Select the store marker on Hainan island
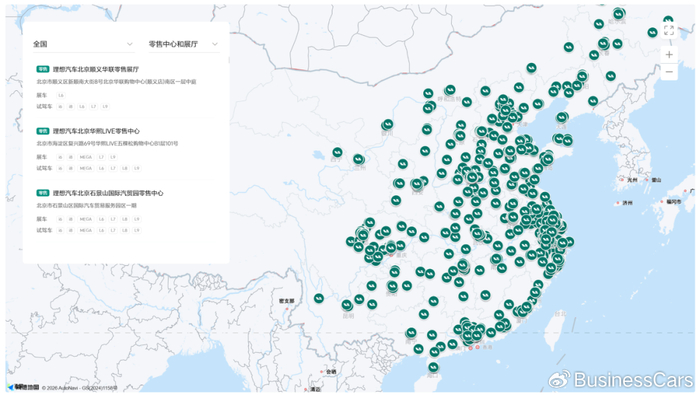This screenshot has width=700, height=395. click(x=433, y=367)
